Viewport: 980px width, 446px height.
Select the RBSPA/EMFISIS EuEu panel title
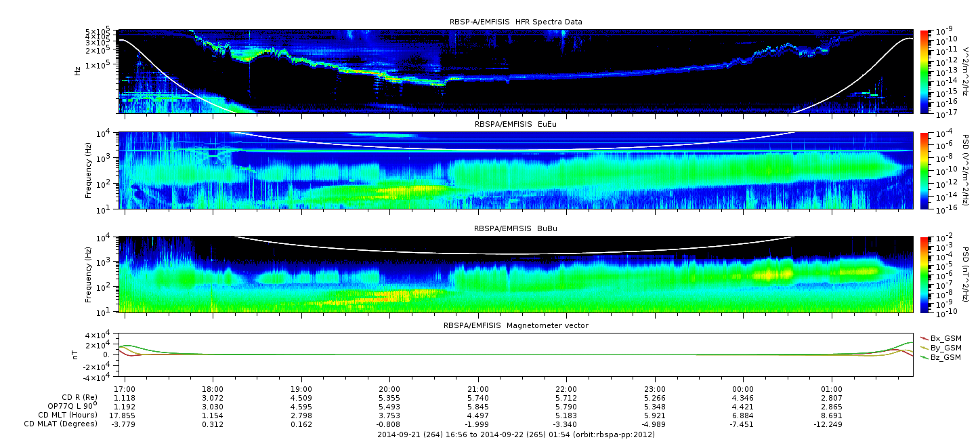(x=515, y=125)
